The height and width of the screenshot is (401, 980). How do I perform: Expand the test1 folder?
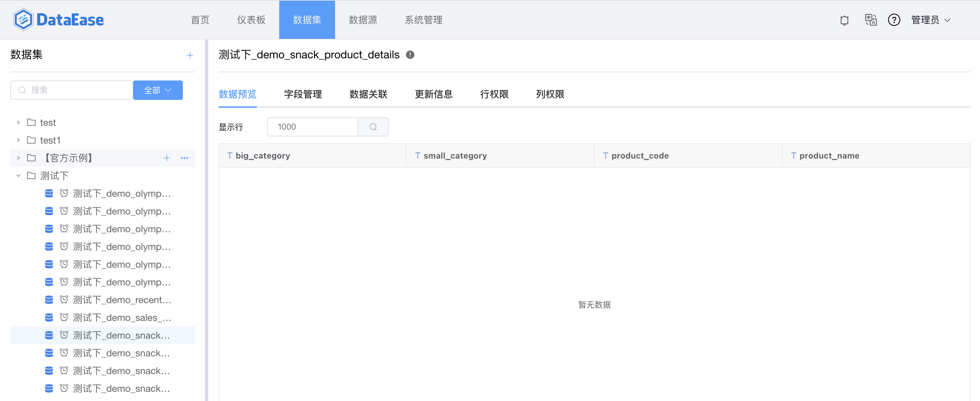pyautogui.click(x=18, y=140)
